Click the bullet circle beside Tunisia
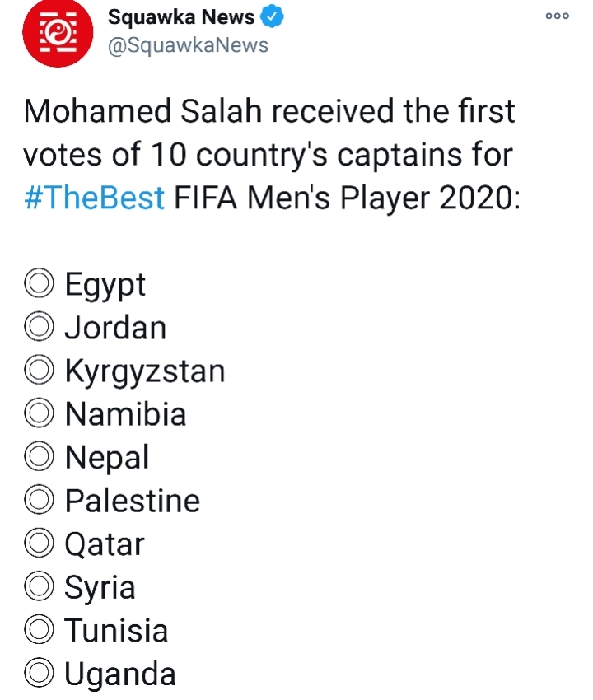Screen dimensions: 593x700 [39, 631]
